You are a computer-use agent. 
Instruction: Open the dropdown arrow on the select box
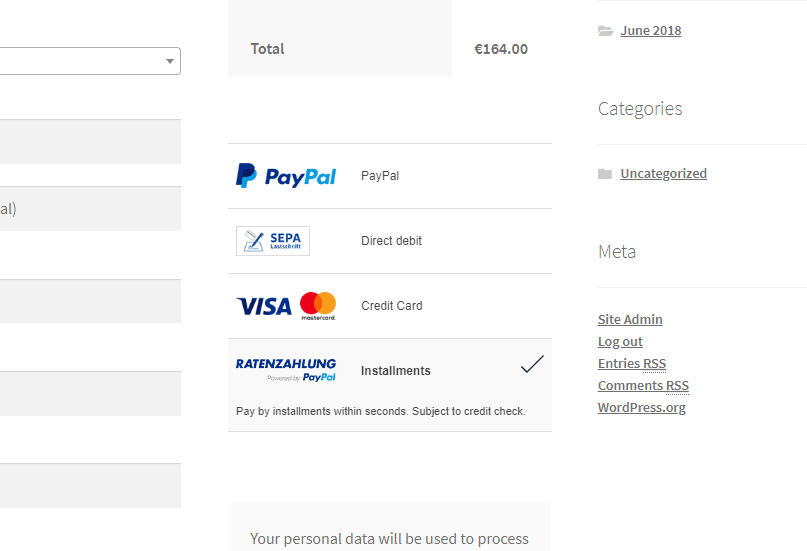[169, 61]
